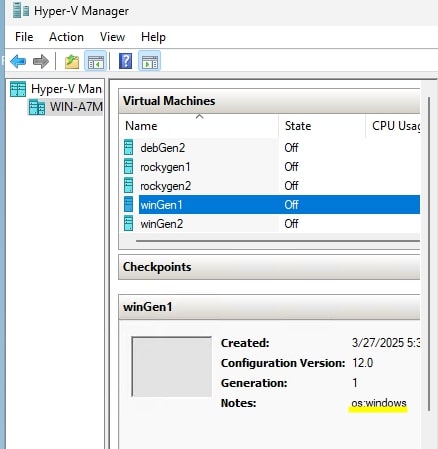Click the rockygen2 virtual machine icon
Image resolution: width=438 pixels, height=449 pixels.
click(x=128, y=185)
